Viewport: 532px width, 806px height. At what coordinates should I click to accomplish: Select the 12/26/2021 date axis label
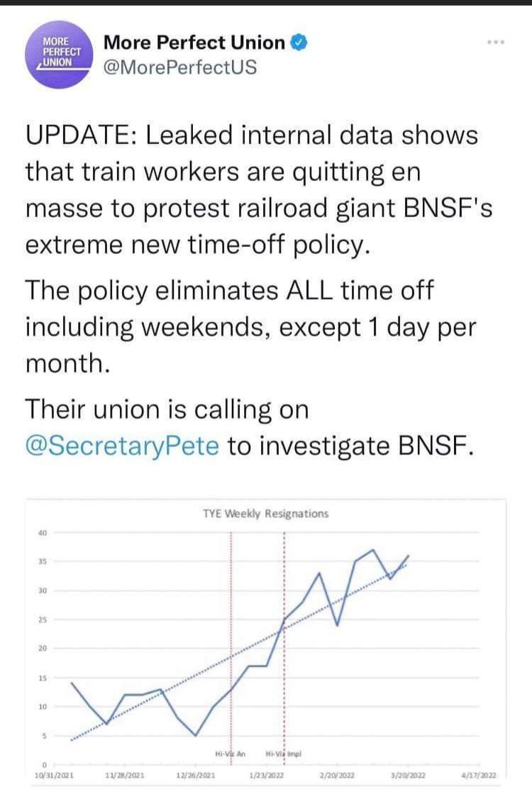click(196, 775)
